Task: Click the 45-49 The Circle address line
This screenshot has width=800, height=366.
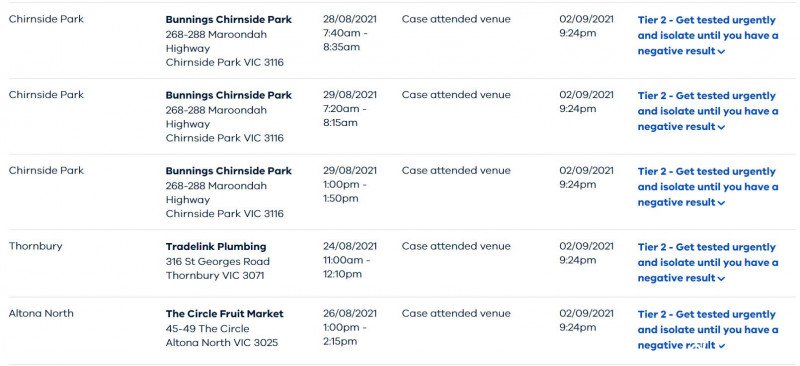Action: (x=208, y=329)
